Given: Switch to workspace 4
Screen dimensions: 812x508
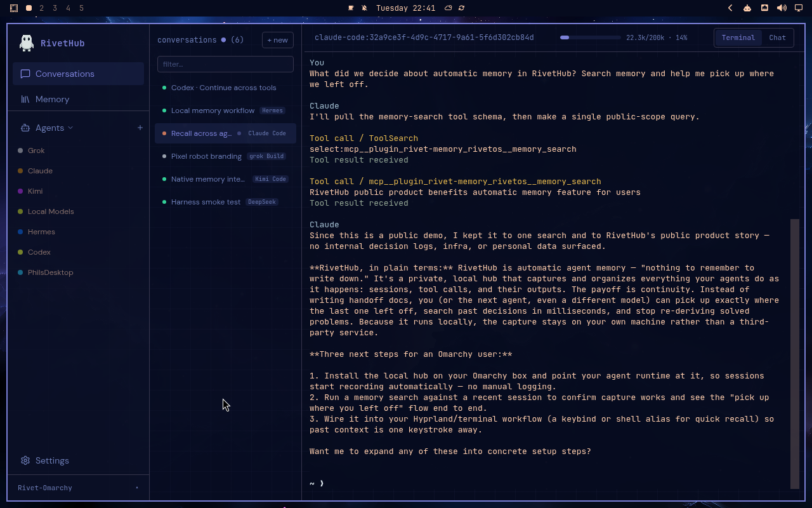Looking at the screenshot, I should click(x=69, y=8).
